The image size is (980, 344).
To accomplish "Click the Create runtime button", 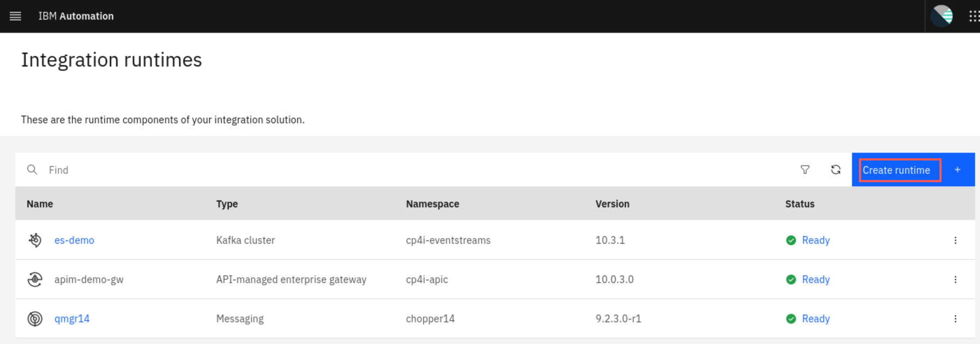I will pos(913,170).
